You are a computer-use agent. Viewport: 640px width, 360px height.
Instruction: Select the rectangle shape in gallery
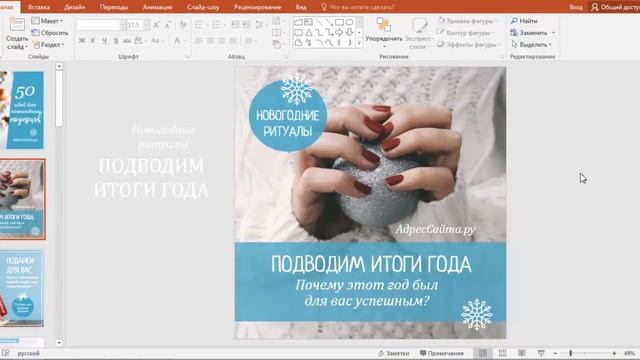coord(339,22)
